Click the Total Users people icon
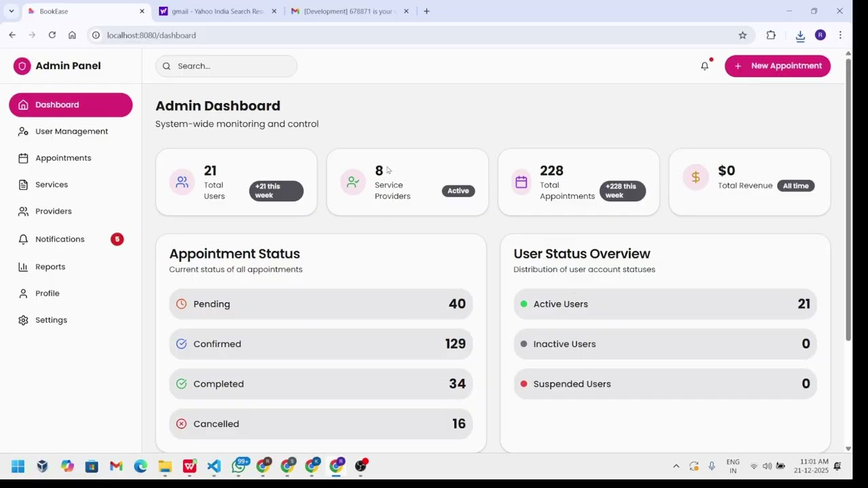The image size is (868, 488). (182, 182)
